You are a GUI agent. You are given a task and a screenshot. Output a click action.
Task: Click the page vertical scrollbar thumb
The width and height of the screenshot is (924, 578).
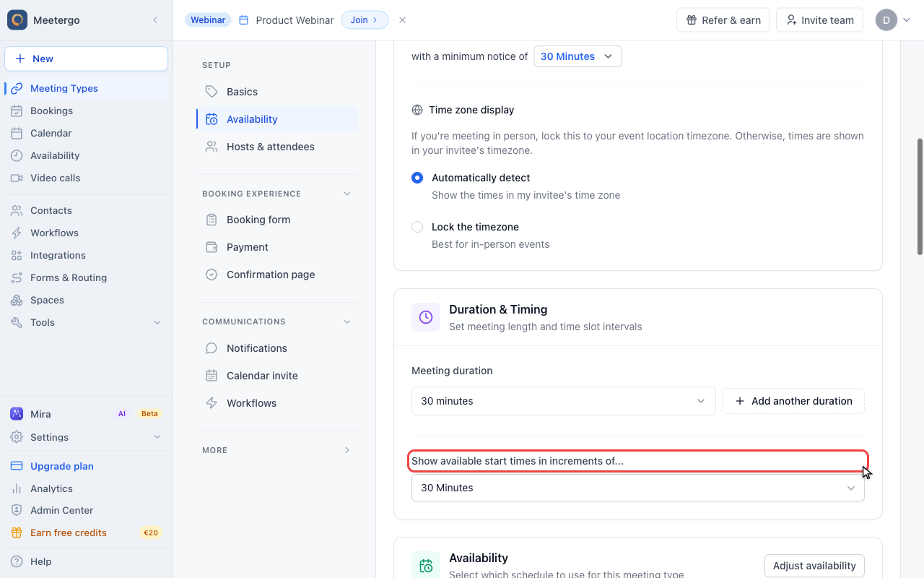(x=920, y=197)
